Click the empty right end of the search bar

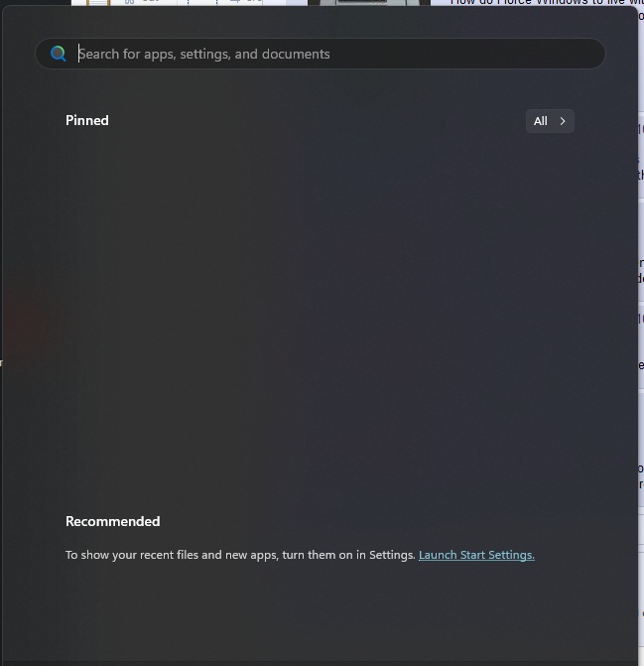pyautogui.click(x=467, y=54)
